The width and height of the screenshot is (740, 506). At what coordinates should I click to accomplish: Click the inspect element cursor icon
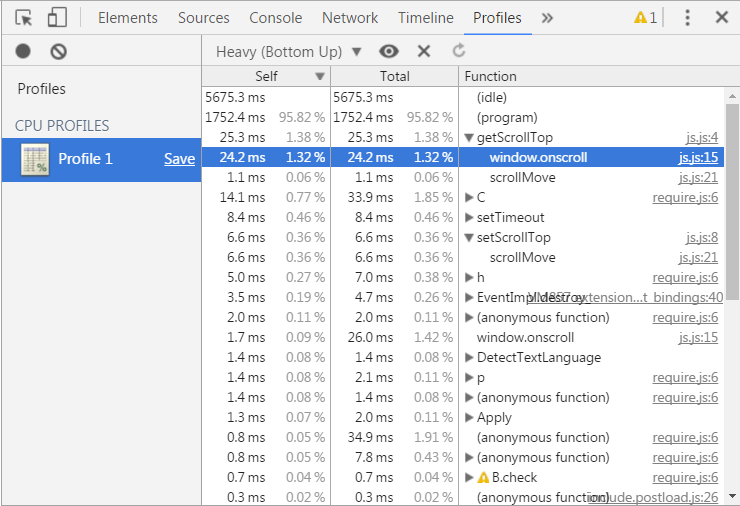click(24, 18)
